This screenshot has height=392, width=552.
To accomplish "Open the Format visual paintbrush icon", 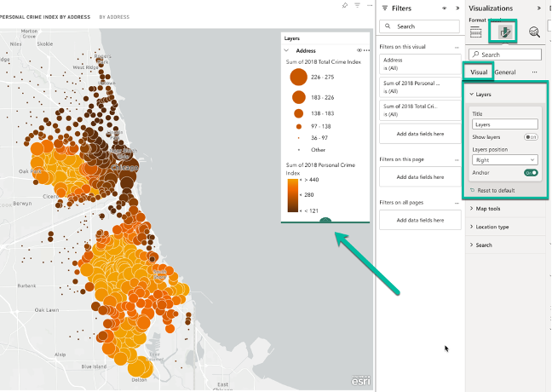I will [x=507, y=32].
